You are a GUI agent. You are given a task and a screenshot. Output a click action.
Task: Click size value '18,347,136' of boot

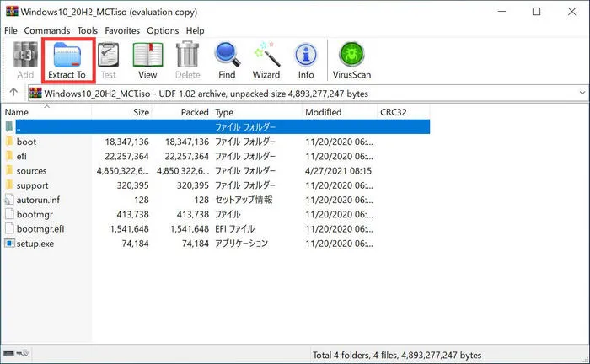tap(126, 142)
